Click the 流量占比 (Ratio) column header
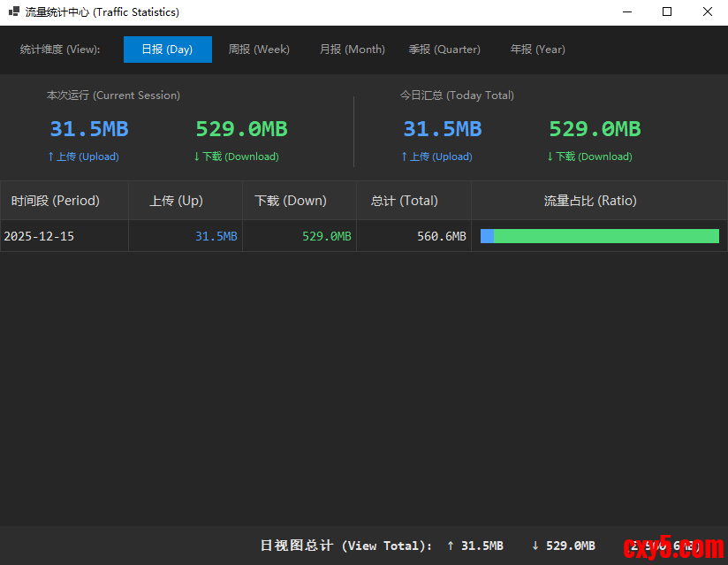The height and width of the screenshot is (565, 728). pyautogui.click(x=590, y=201)
